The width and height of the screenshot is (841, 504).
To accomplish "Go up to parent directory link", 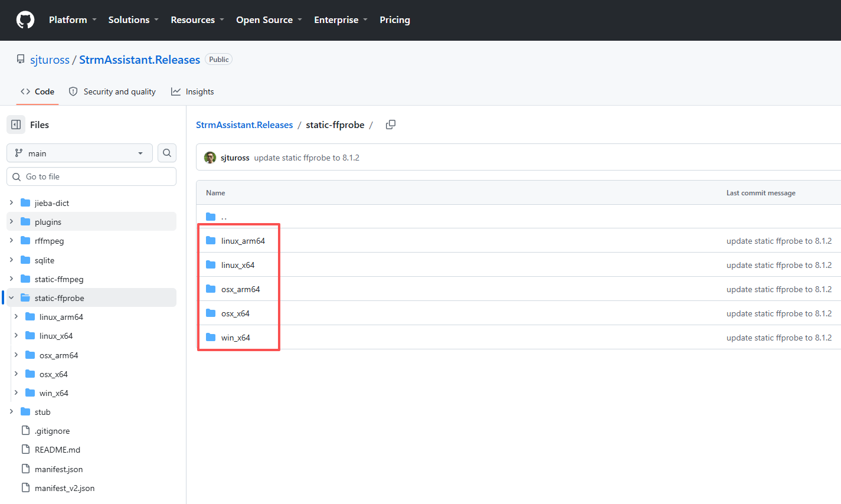I will click(x=224, y=217).
